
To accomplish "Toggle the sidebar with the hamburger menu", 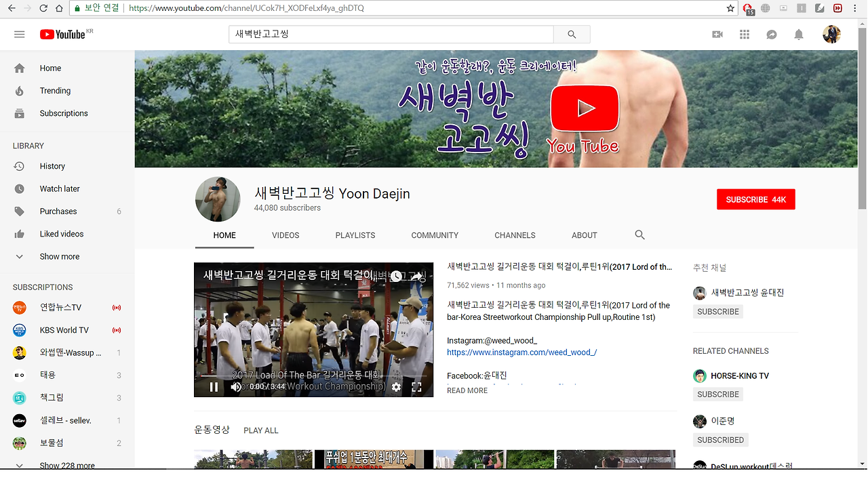I will pos(19,34).
